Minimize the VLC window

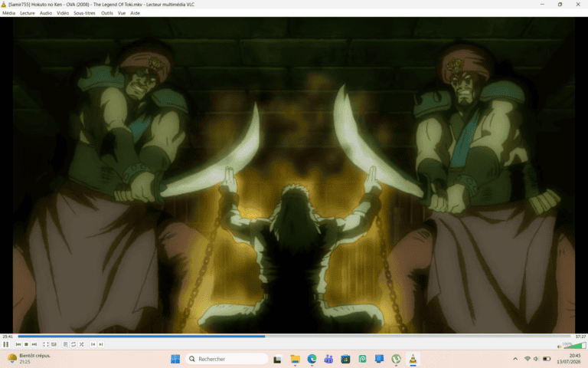click(x=542, y=5)
